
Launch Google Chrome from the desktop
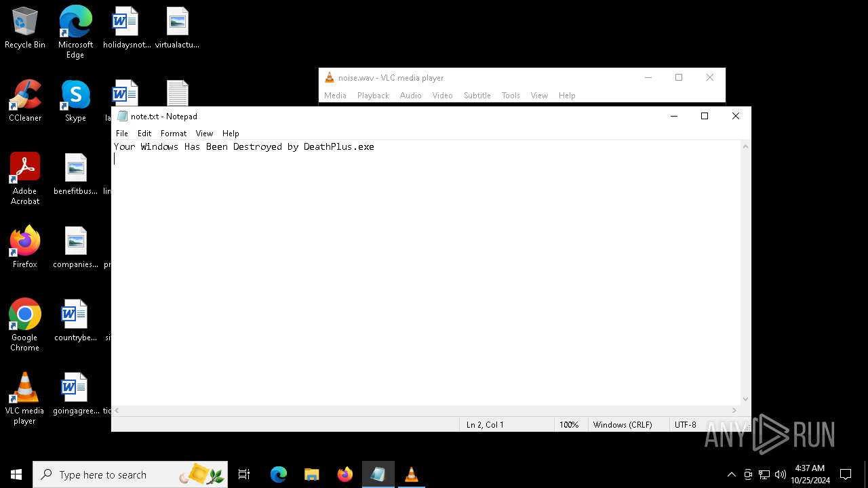click(25, 325)
